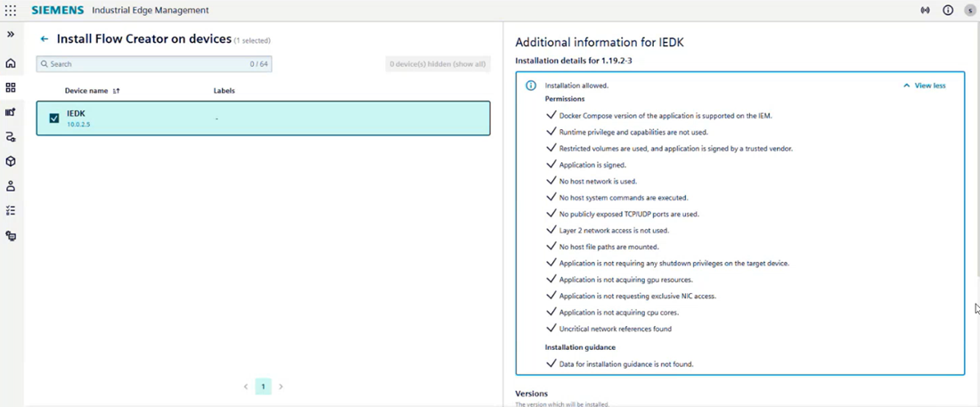Click the Installation allowed info icon
This screenshot has height=407, width=980.
click(531, 85)
